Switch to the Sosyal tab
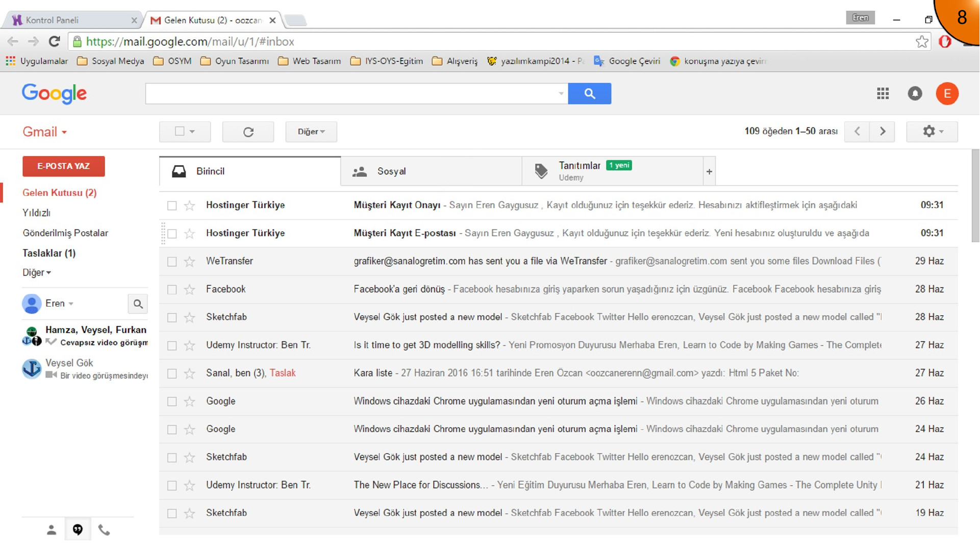Image resolution: width=980 pixels, height=551 pixels. coord(431,171)
